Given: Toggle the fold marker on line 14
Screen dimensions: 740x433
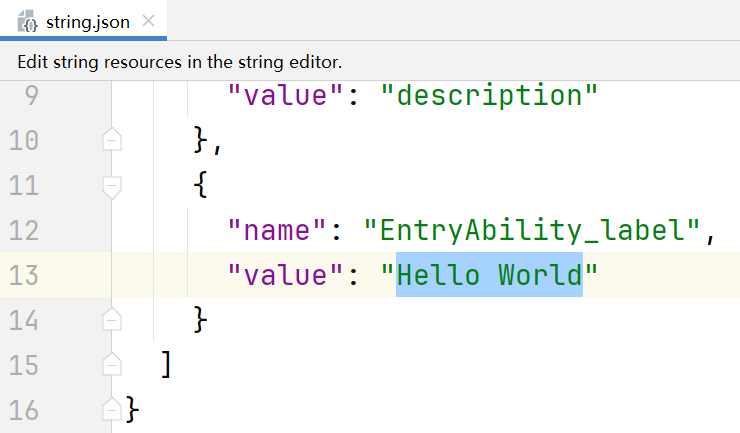Looking at the screenshot, I should pos(112,320).
